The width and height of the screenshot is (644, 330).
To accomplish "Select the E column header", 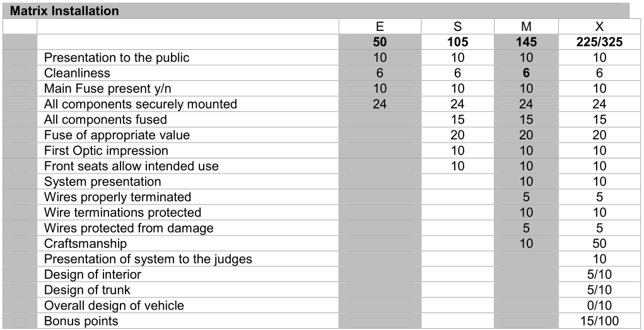I will 380,27.
